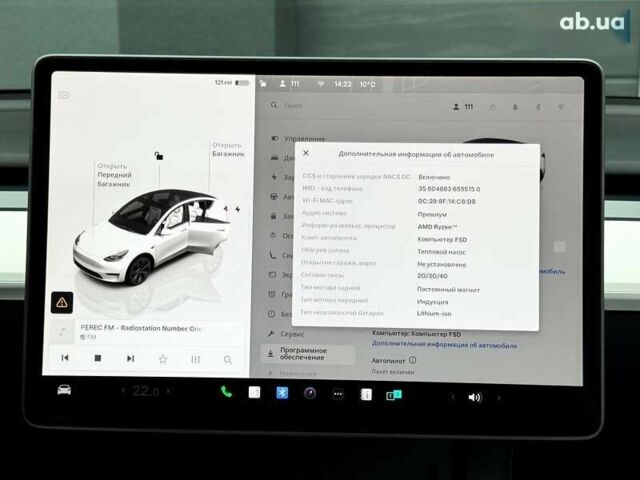The image size is (640, 480).
Task: Tap headlights icon at top left
Action: click(x=64, y=95)
